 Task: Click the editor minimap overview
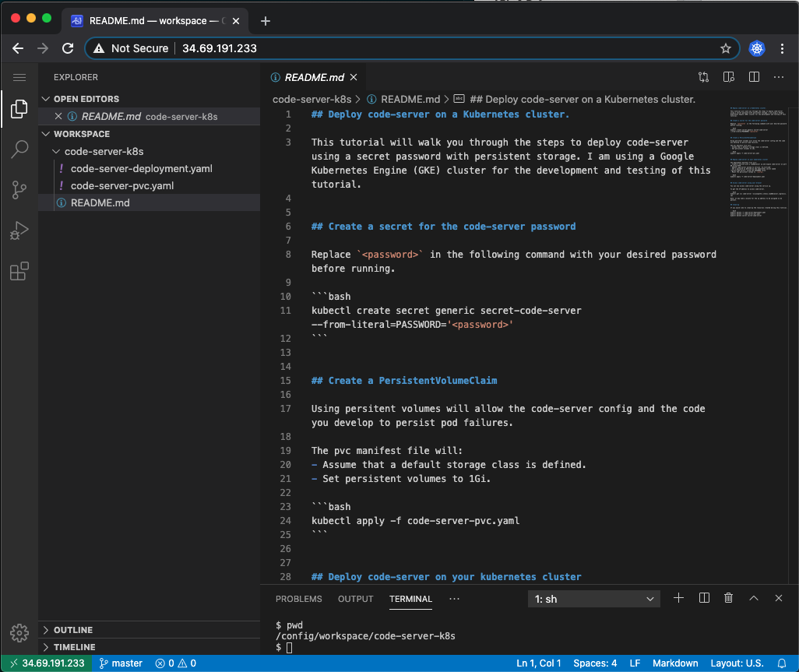coord(759,163)
